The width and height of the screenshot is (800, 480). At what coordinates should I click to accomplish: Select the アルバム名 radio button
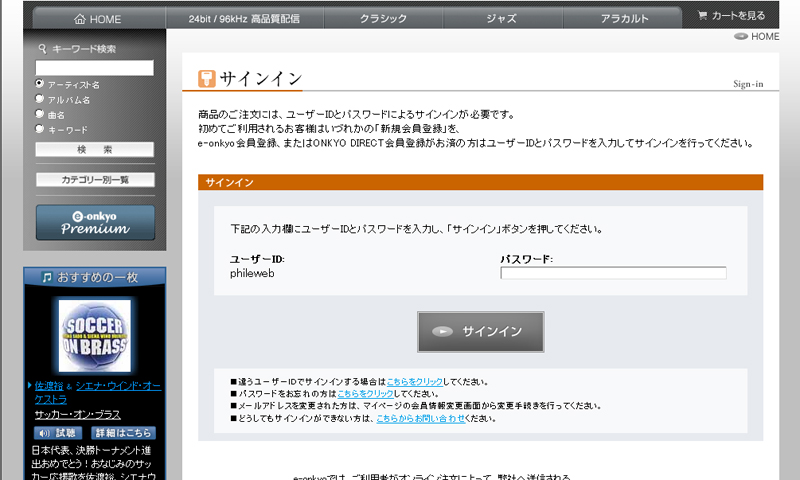click(39, 98)
